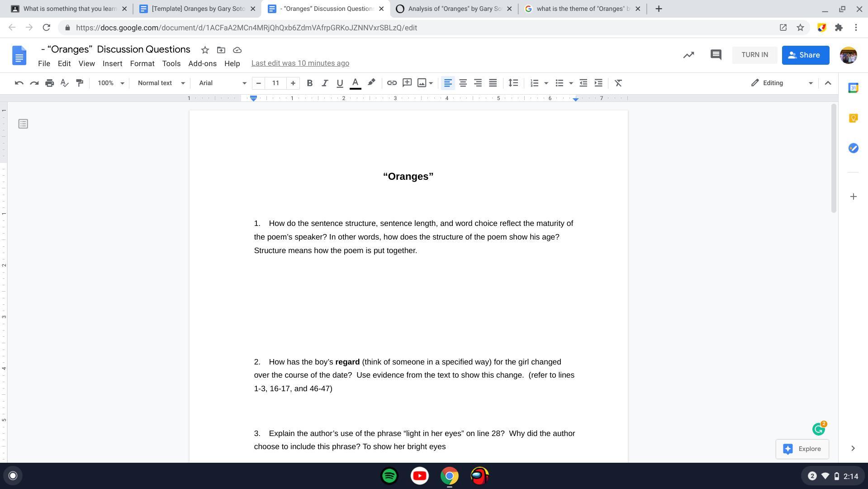Open line spacing options
Viewport: 868px width, 489px height.
513,83
